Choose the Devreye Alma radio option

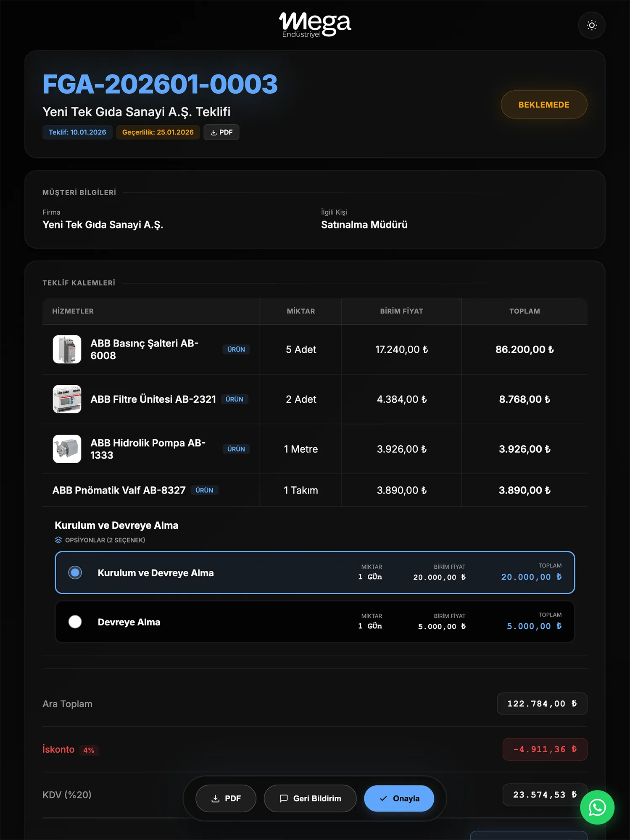coord(75,622)
